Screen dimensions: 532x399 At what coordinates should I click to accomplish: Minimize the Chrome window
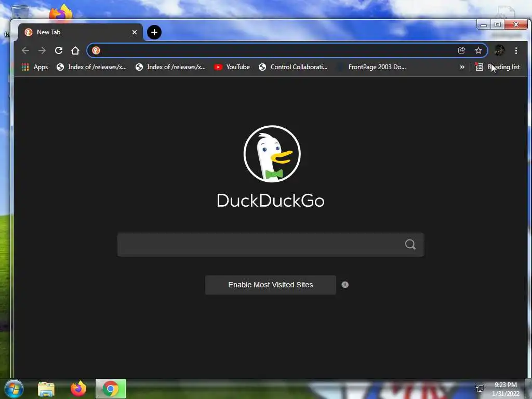(x=484, y=24)
